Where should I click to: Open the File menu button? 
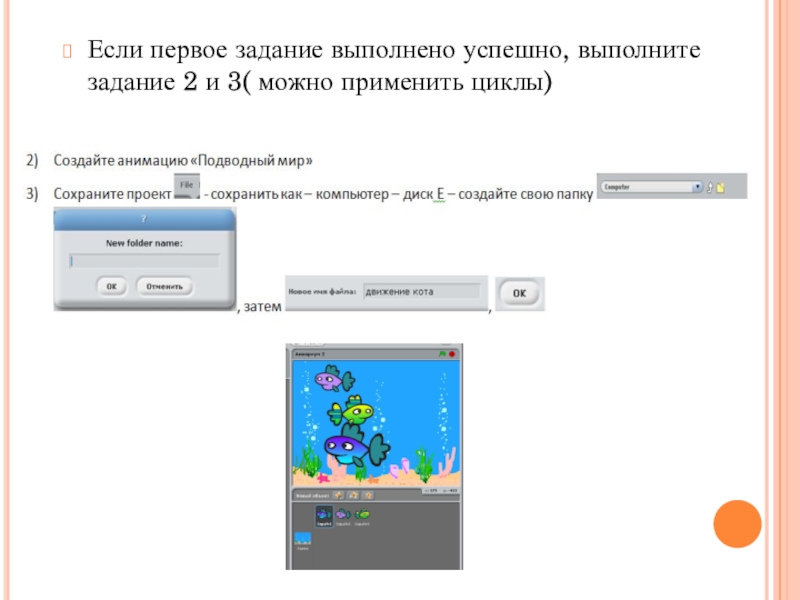tap(187, 186)
